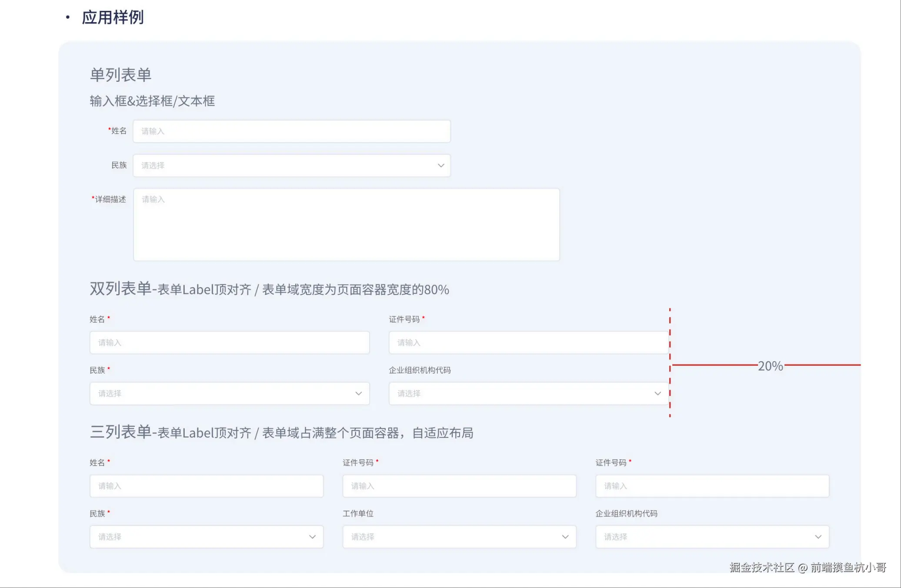Click chevron of two-column 企业组织机构代码 select
Image resolution: width=901 pixels, height=588 pixels.
click(657, 394)
